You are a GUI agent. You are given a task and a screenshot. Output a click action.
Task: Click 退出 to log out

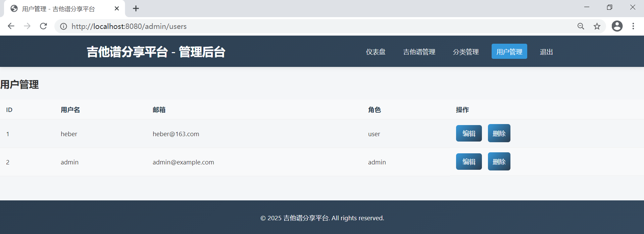click(546, 52)
